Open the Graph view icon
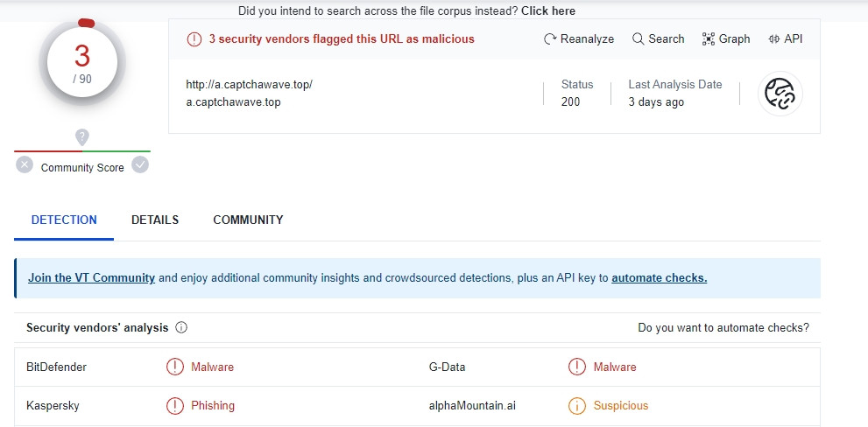Viewport: 868px width, 427px height. [709, 39]
